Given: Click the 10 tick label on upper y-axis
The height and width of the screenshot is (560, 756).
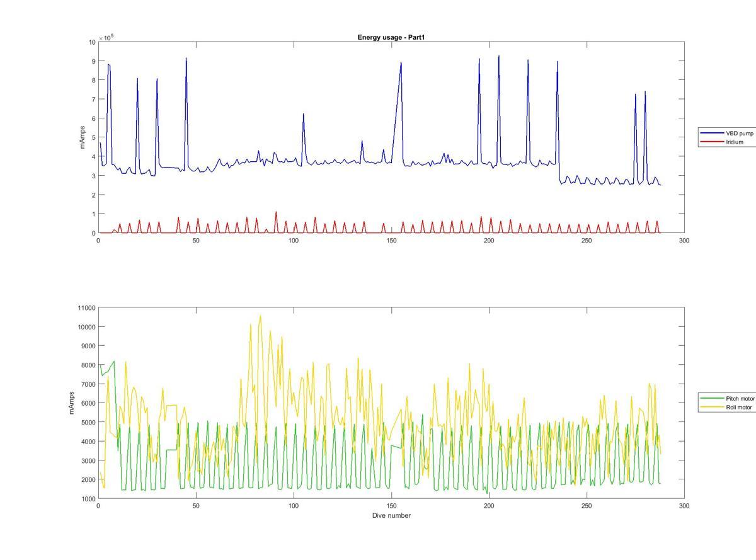Looking at the screenshot, I should click(92, 42).
